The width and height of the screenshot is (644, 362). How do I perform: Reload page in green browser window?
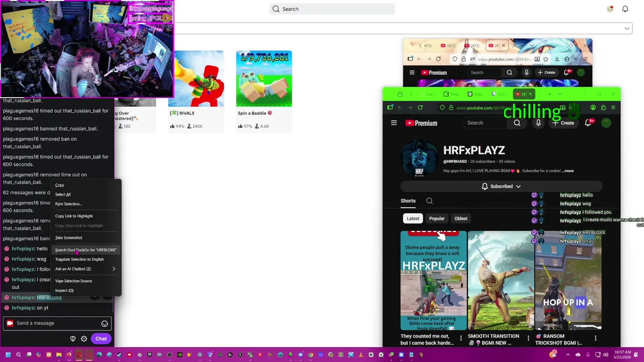[420, 108]
